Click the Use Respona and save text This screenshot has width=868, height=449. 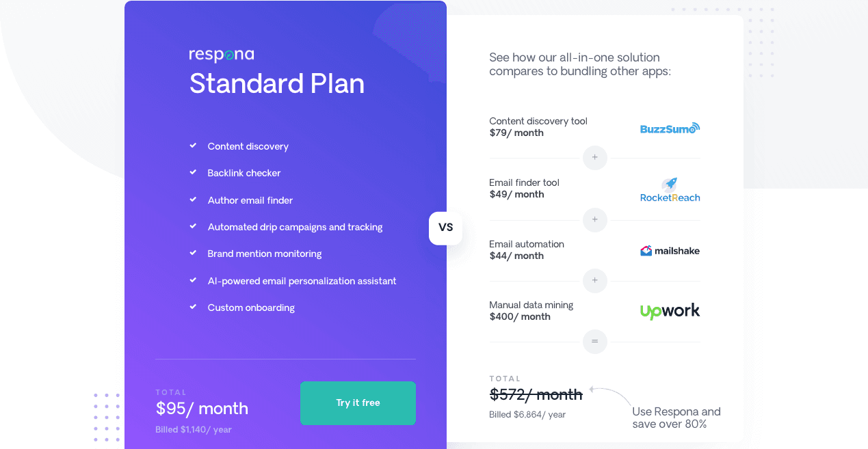pyautogui.click(x=676, y=418)
